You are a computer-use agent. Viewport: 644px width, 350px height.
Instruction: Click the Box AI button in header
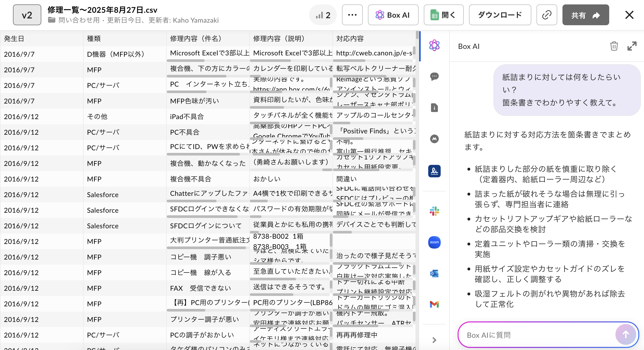pos(393,15)
